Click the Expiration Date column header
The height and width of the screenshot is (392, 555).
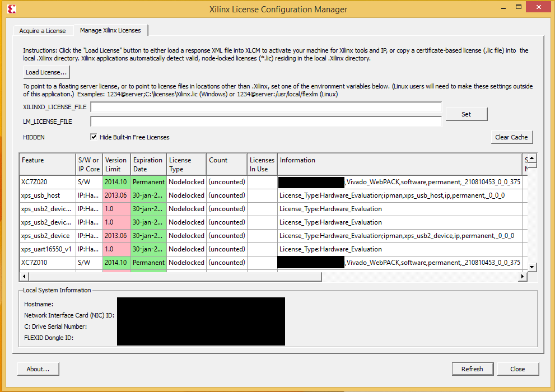click(148, 165)
